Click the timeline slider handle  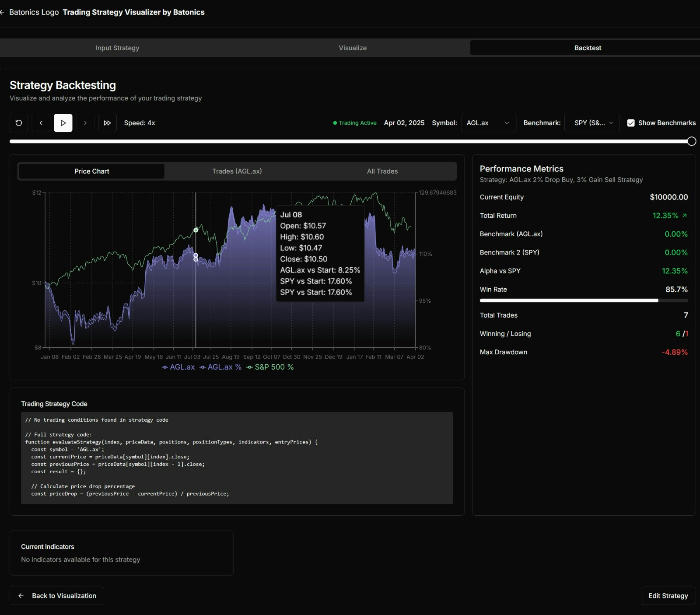click(x=692, y=141)
